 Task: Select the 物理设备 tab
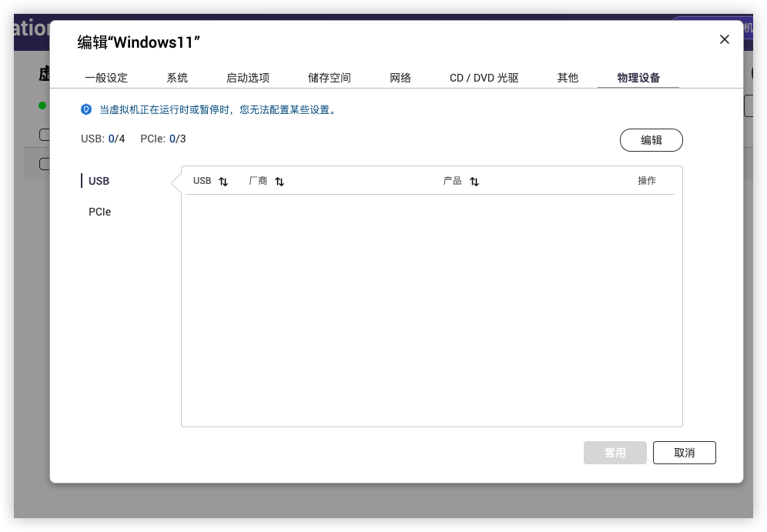pos(638,78)
